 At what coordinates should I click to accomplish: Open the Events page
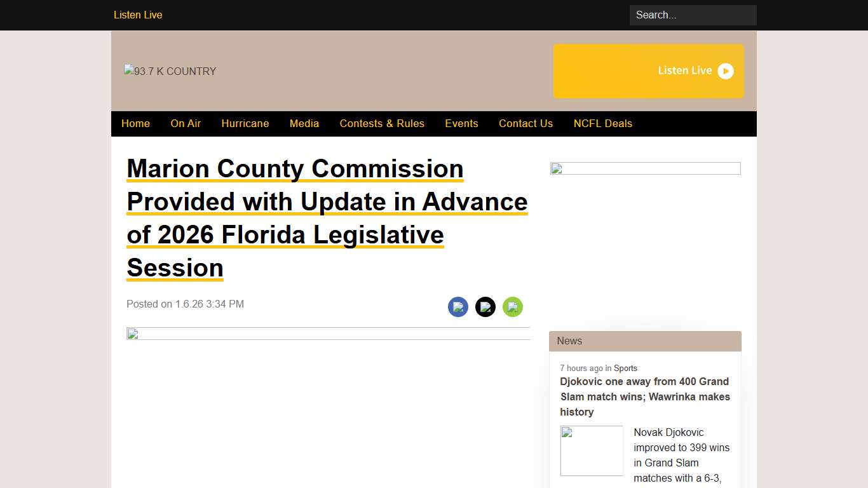tap(461, 123)
